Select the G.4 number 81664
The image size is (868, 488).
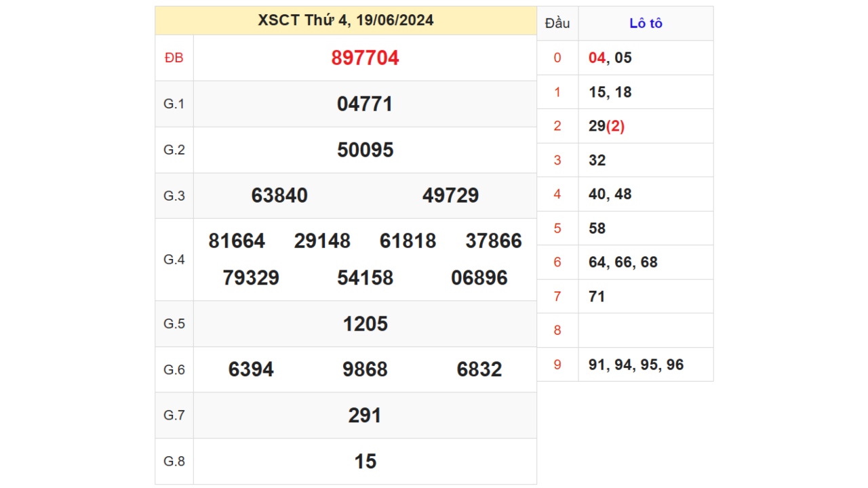pyautogui.click(x=237, y=241)
